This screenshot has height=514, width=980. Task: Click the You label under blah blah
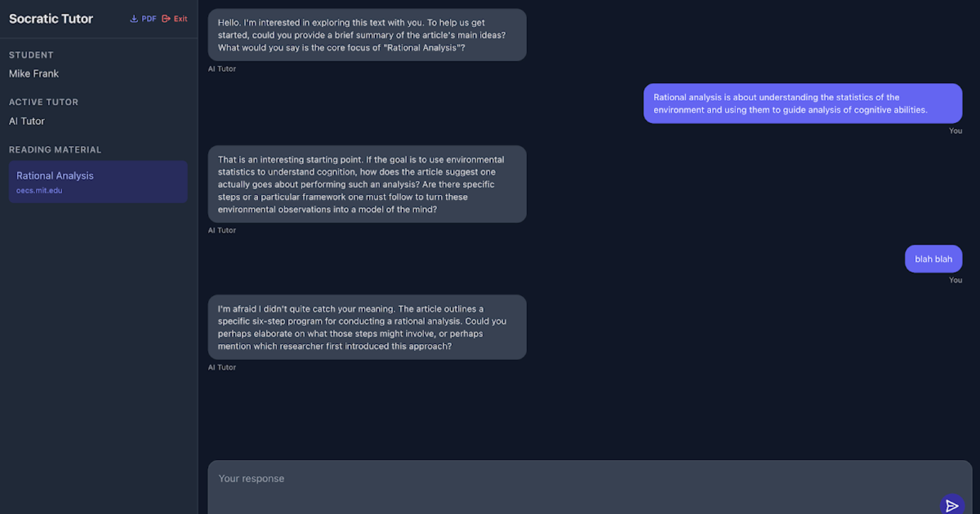click(x=955, y=280)
